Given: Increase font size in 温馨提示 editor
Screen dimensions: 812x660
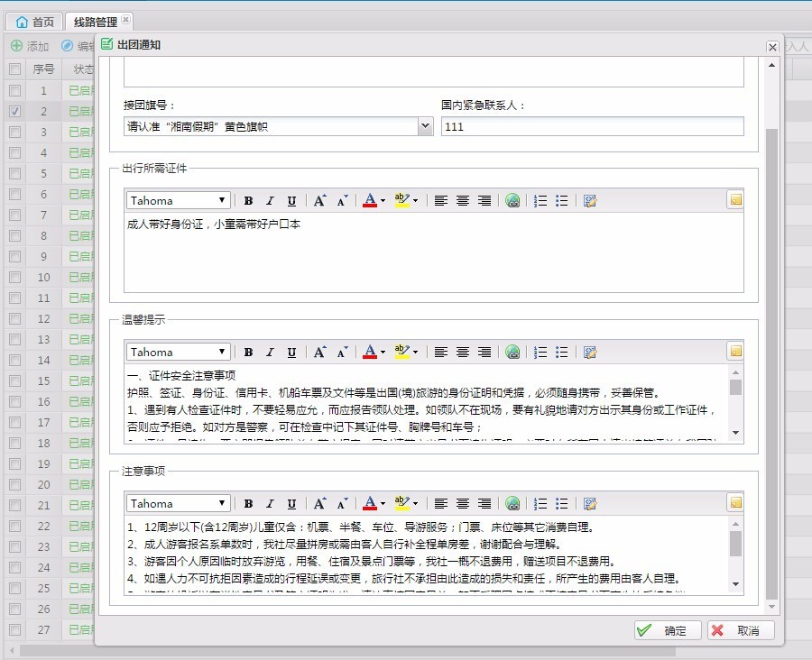Looking at the screenshot, I should coord(319,353).
